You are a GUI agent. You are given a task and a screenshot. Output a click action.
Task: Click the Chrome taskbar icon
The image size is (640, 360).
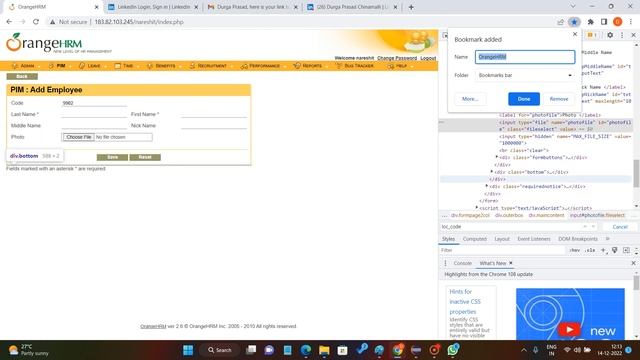pyautogui.click(x=398, y=350)
